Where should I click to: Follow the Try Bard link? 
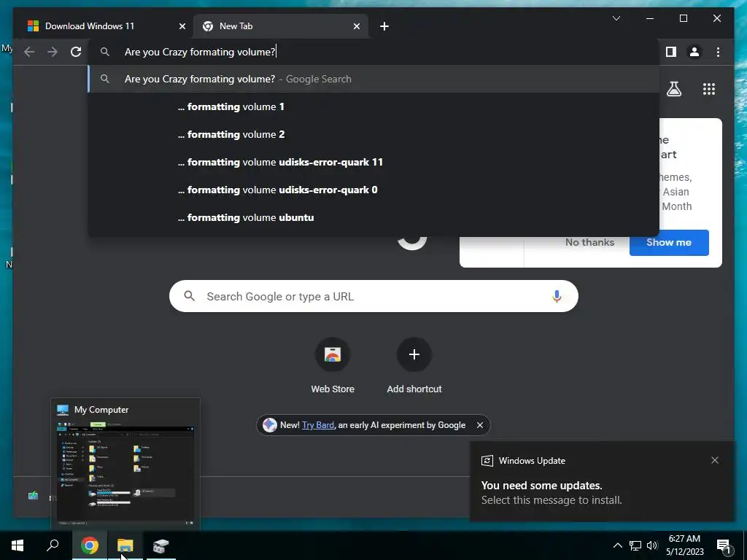pyautogui.click(x=318, y=425)
